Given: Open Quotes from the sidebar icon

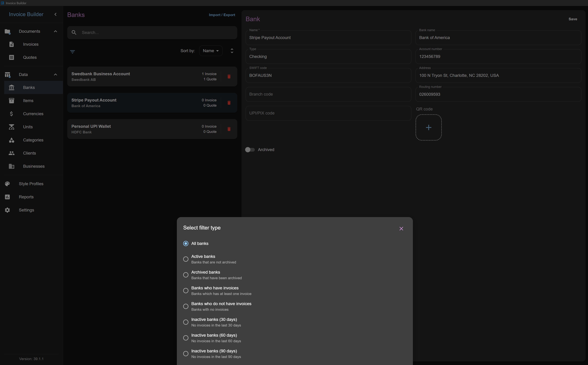Looking at the screenshot, I should [x=11, y=57].
